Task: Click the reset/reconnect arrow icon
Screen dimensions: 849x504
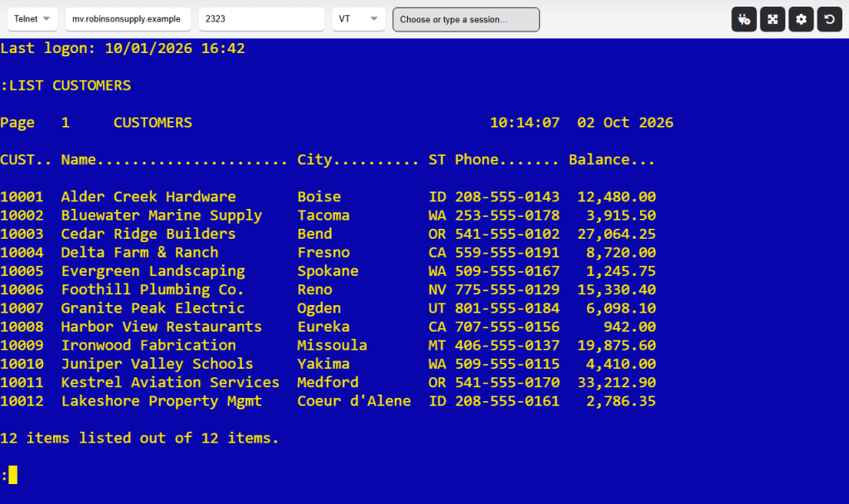Action: pos(829,20)
